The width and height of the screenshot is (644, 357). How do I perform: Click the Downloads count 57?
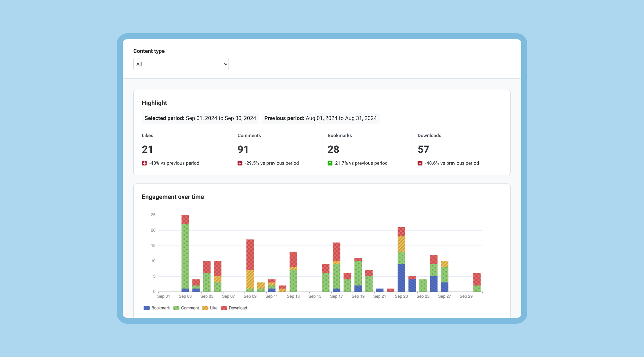click(423, 149)
